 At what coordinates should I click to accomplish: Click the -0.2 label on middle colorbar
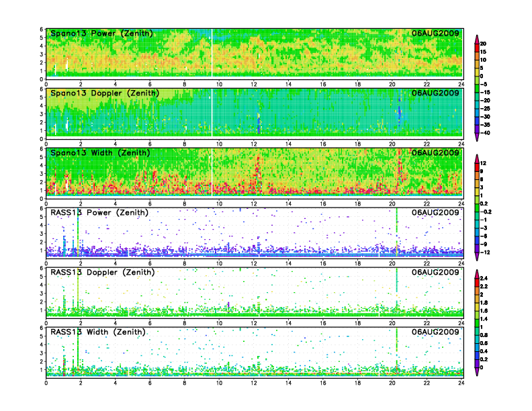pos(486,212)
